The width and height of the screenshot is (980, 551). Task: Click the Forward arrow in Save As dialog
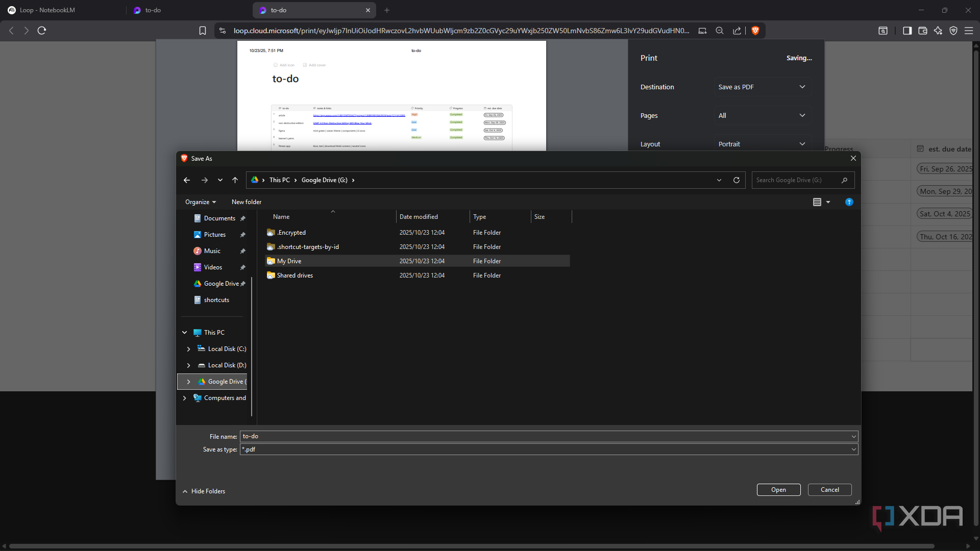tap(205, 180)
